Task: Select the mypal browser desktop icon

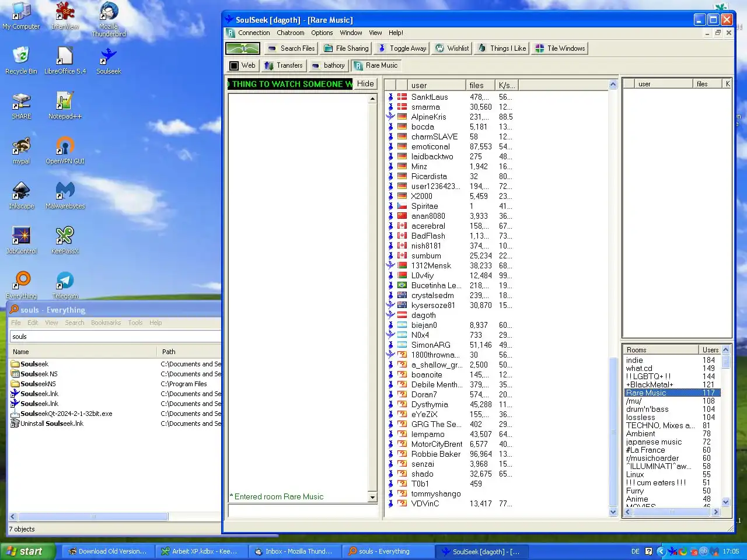Action: point(21,150)
